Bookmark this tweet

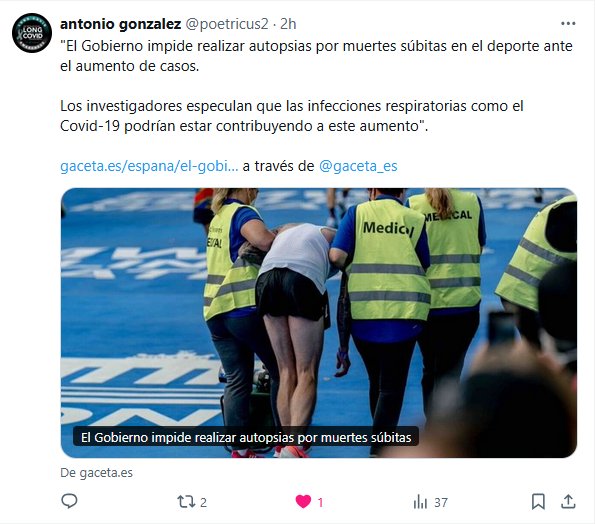coord(538,502)
